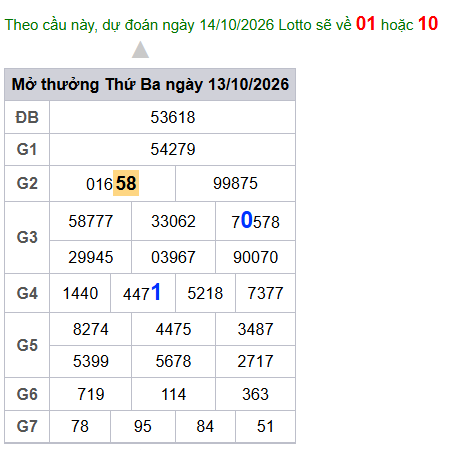Click the G6 row label
451x450 pixels.
[x=27, y=394]
